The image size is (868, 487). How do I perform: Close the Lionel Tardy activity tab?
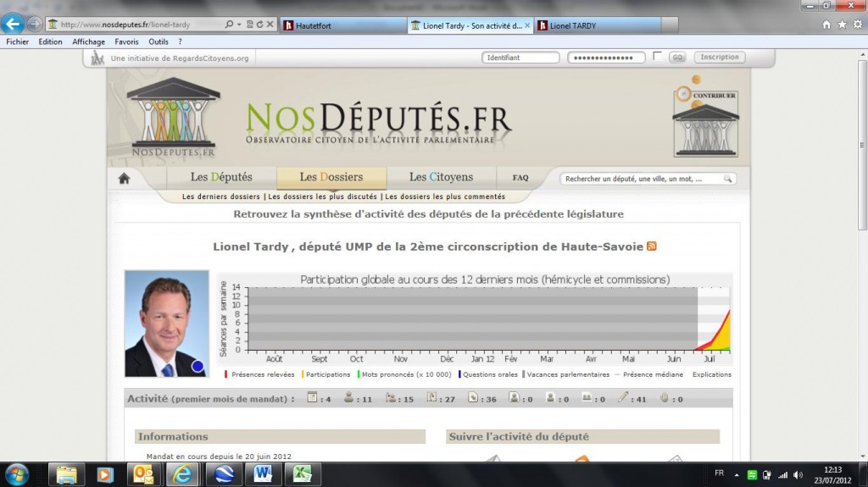527,25
